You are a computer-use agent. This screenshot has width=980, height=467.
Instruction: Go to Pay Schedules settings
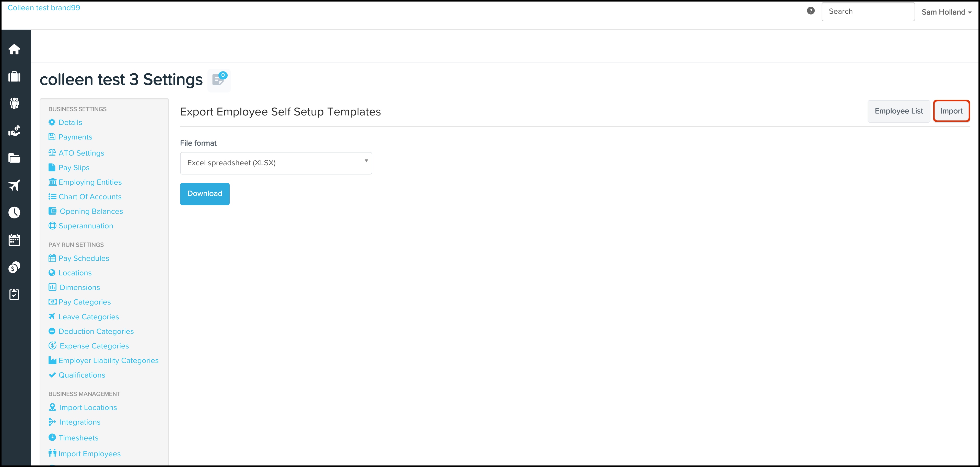(84, 259)
